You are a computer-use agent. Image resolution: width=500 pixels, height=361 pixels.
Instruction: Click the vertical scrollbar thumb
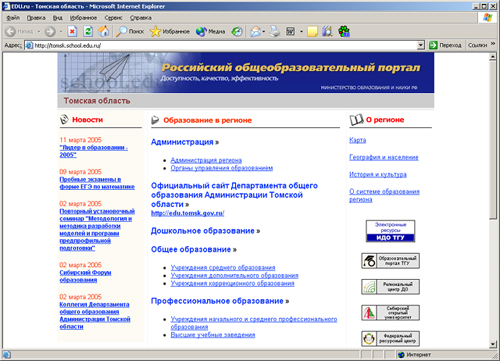[493, 140]
